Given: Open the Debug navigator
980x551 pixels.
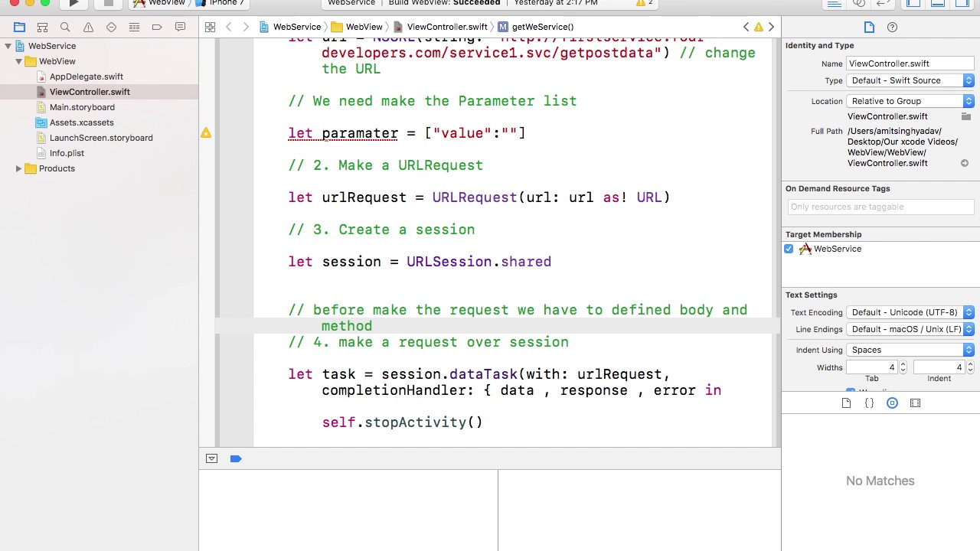Looking at the screenshot, I should (135, 28).
